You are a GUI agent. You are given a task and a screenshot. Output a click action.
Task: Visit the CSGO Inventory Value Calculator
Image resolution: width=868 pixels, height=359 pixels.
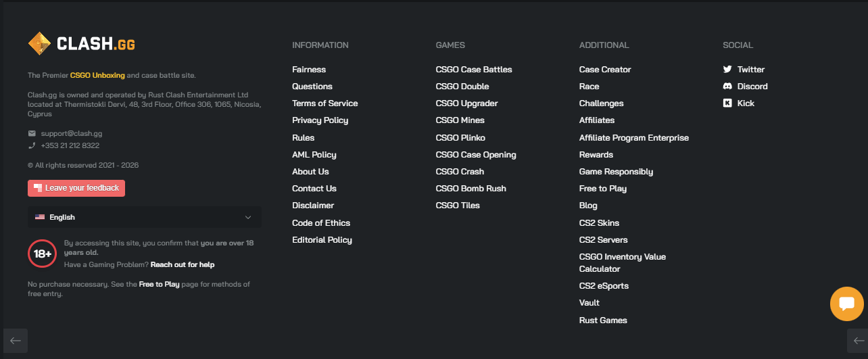pos(622,263)
